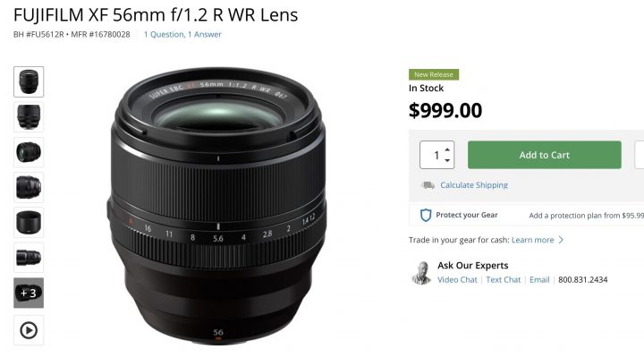Image resolution: width=644 pixels, height=358 pixels.
Task: Add the lens to cart
Action: (544, 155)
